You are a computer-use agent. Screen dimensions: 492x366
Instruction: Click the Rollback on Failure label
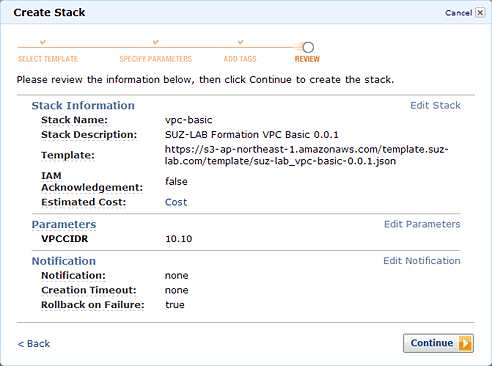(x=93, y=305)
